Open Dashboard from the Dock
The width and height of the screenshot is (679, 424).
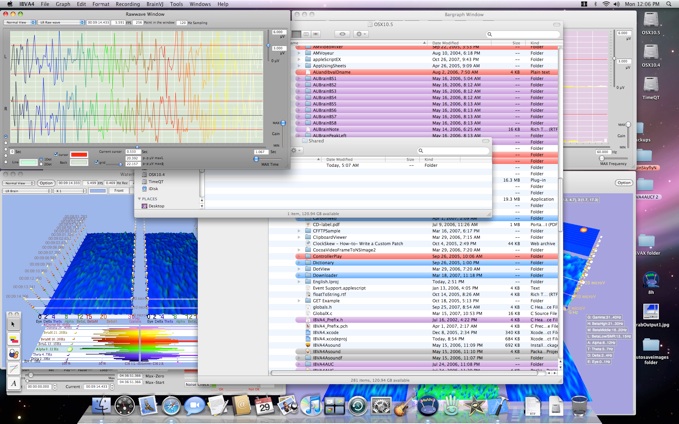click(x=125, y=406)
